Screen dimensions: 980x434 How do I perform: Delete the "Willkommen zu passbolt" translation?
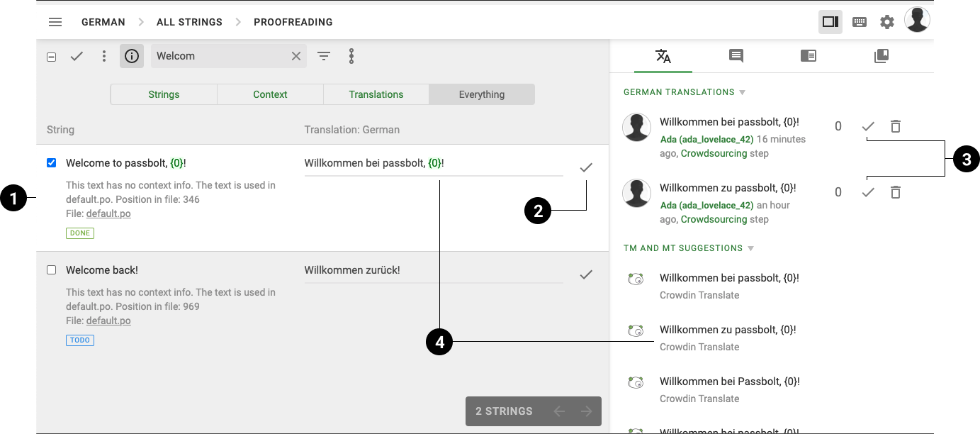click(896, 192)
